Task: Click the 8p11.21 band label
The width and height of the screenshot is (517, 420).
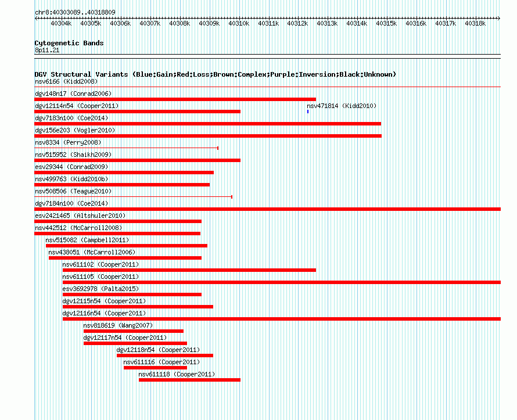Action: click(x=47, y=50)
